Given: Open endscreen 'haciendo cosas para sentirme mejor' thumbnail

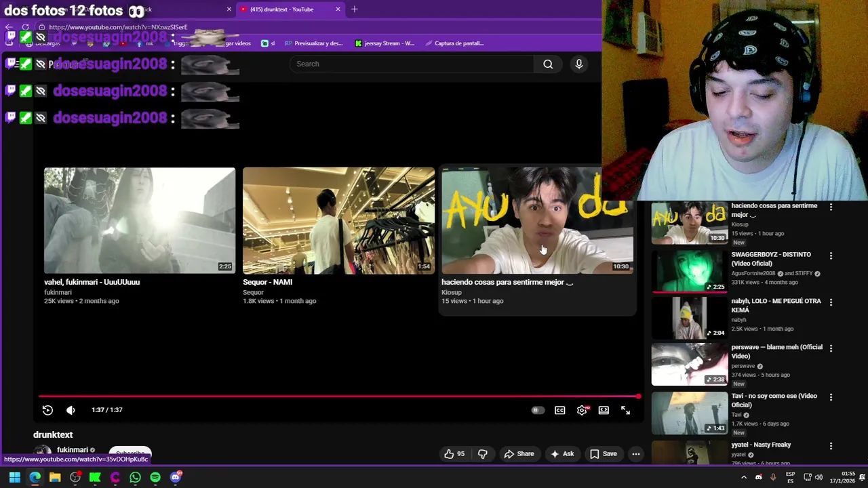Looking at the screenshot, I should coord(537,220).
